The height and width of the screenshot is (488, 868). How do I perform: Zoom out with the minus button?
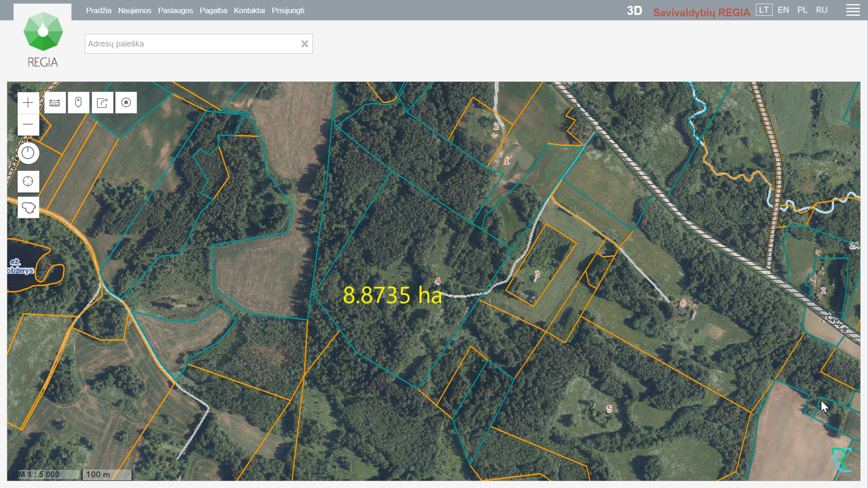[28, 124]
